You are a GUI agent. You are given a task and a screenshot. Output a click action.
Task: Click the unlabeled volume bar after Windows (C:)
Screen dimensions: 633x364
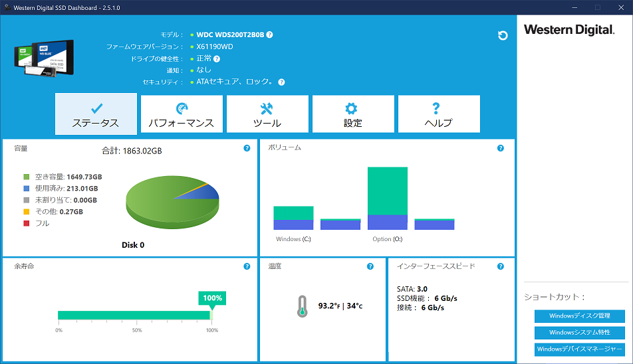pyautogui.click(x=340, y=225)
